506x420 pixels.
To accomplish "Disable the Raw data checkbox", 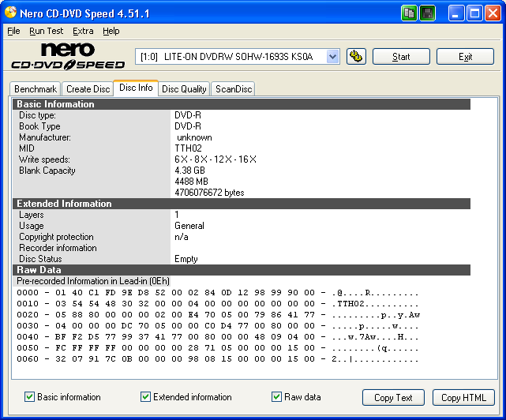I will [x=276, y=397].
